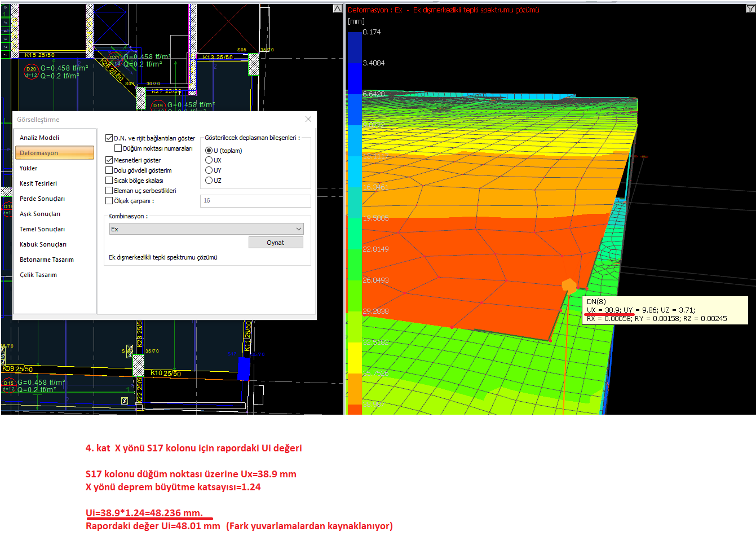Click the 'K13 25/50' beam label
This screenshot has width=756, height=536.
pyautogui.click(x=218, y=58)
